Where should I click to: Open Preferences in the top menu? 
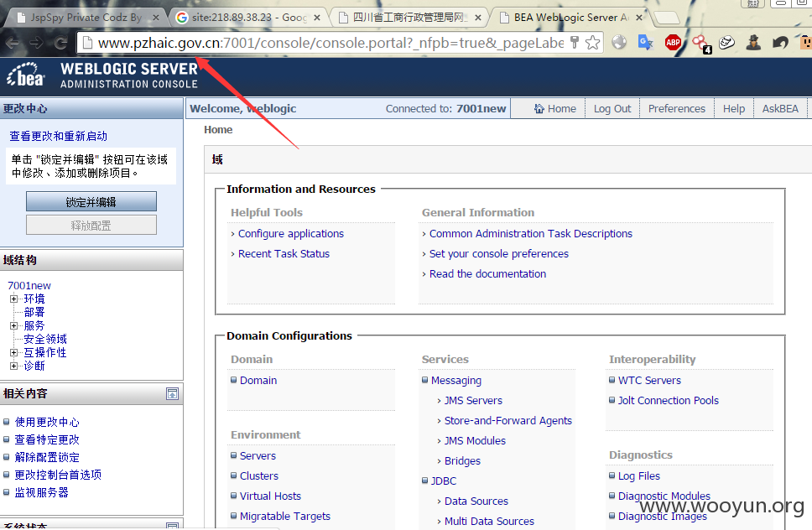(x=676, y=109)
